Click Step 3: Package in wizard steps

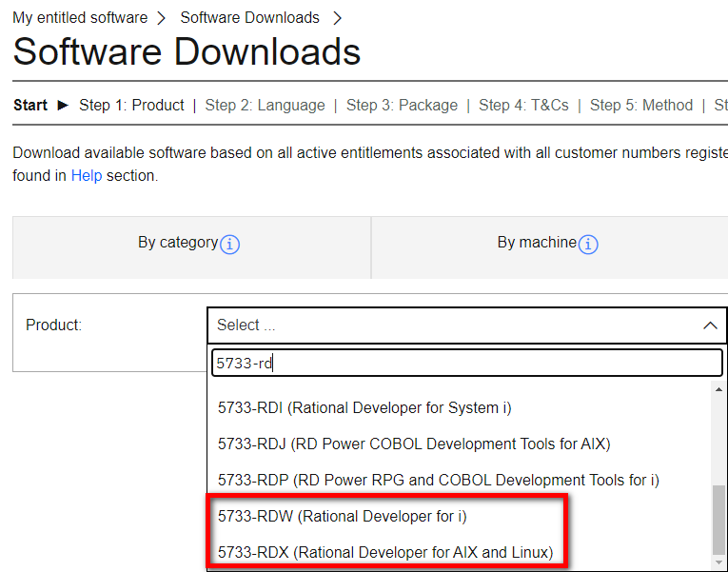coord(403,105)
